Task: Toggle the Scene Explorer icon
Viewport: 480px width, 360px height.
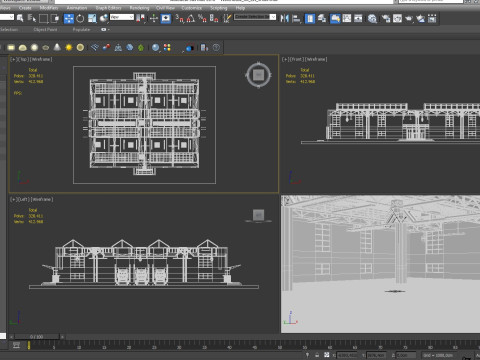Action: click(310, 18)
